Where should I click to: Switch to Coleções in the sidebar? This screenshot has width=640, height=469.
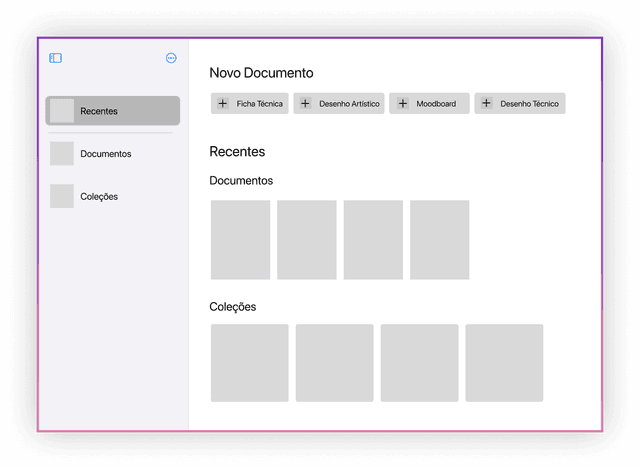(x=99, y=197)
